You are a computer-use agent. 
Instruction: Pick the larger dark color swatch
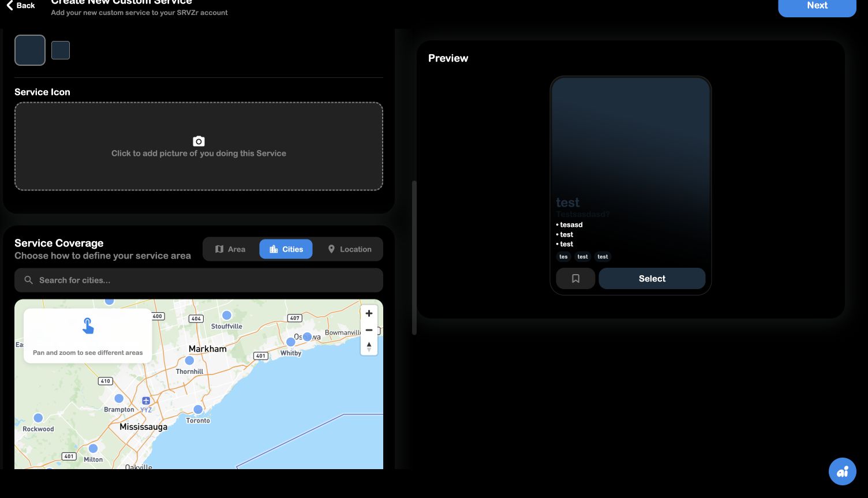[30, 50]
